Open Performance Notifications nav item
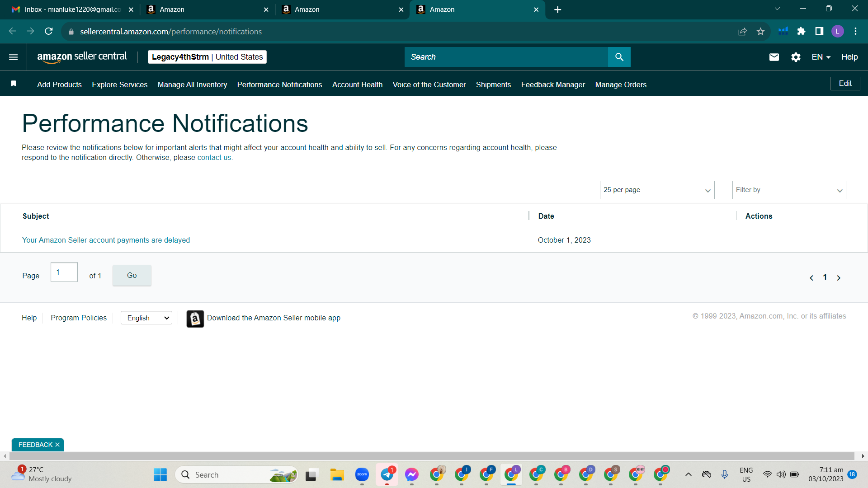 coord(279,85)
